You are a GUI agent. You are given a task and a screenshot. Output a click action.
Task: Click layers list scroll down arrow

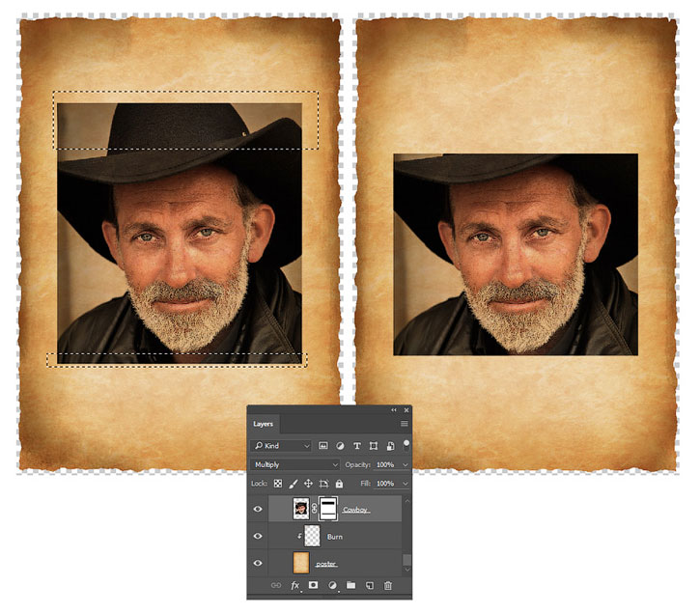(406, 570)
